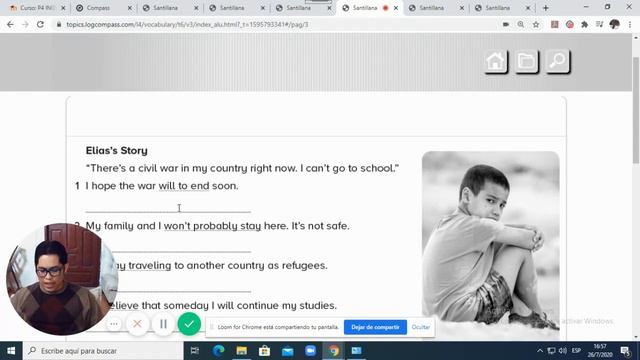The width and height of the screenshot is (640, 360).
Task: Open Zoom from the taskbar
Action: [x=311, y=351]
